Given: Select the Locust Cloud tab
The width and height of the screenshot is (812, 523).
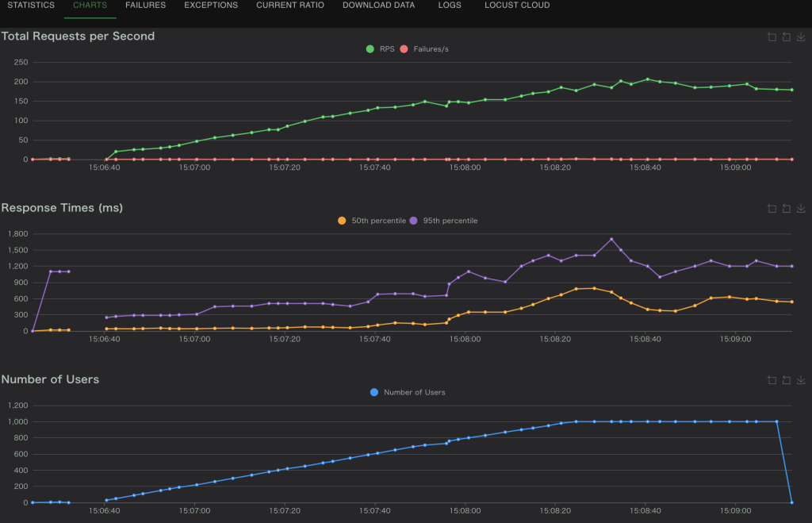Looking at the screenshot, I should [x=517, y=6].
